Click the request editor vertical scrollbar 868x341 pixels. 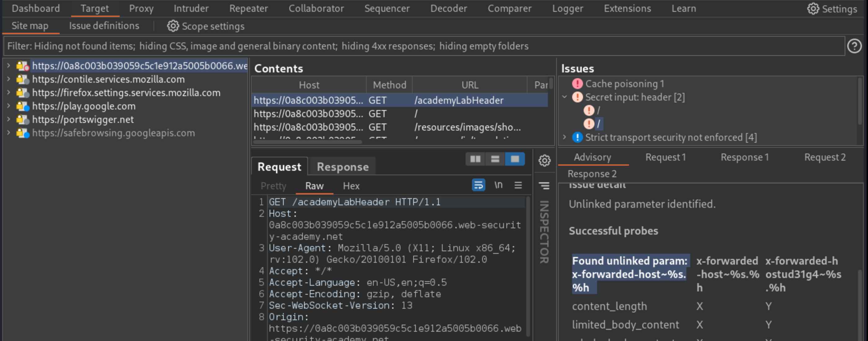click(528, 266)
